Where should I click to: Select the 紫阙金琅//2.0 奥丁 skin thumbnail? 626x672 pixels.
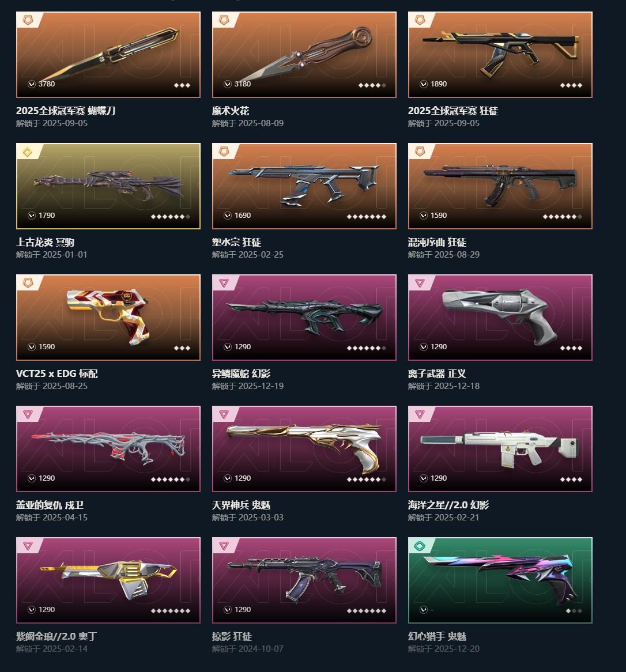click(108, 580)
